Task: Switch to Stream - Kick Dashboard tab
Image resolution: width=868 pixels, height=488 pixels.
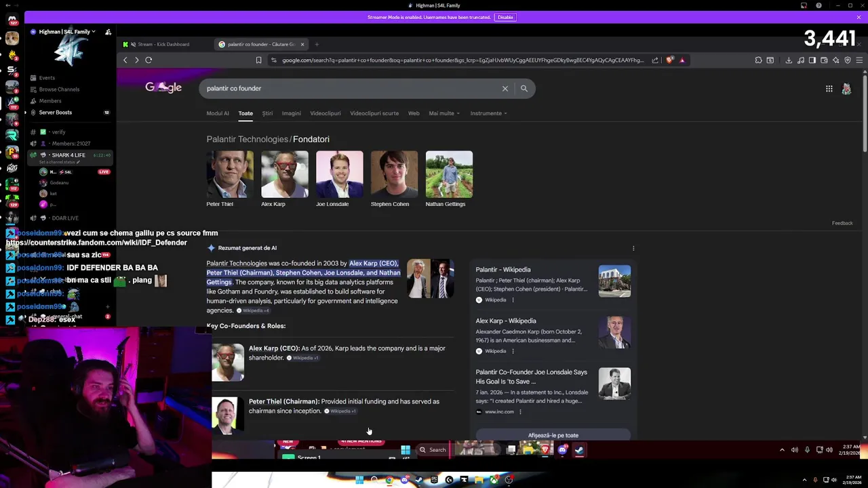Action: click(163, 44)
